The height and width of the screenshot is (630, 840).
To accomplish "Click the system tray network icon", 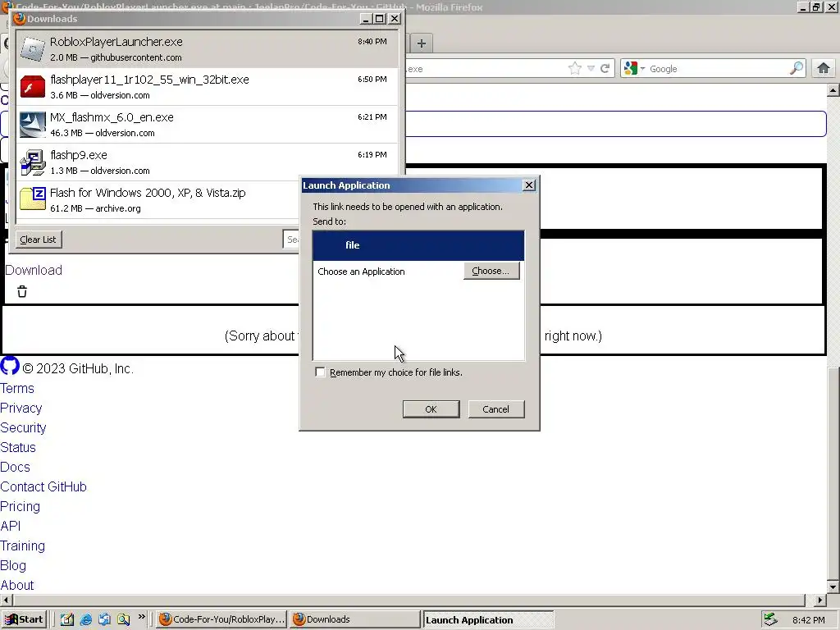I will pyautogui.click(x=770, y=619).
